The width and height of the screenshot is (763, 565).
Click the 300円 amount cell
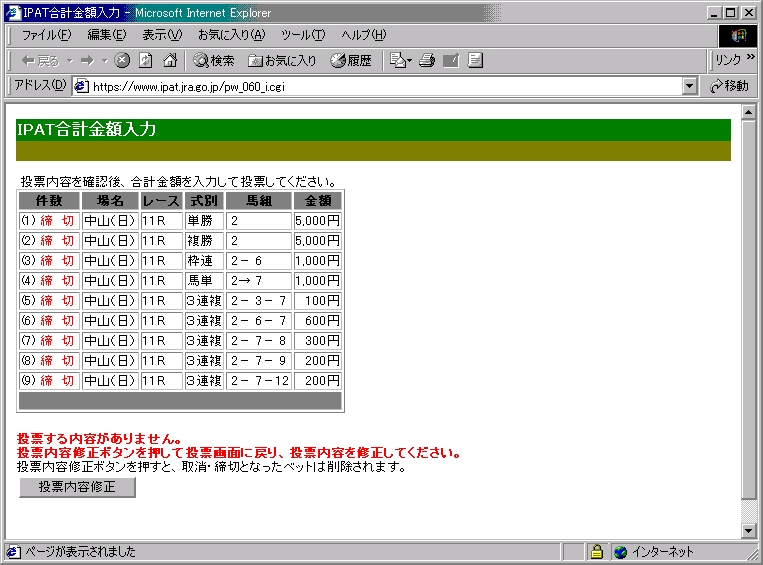[318, 341]
